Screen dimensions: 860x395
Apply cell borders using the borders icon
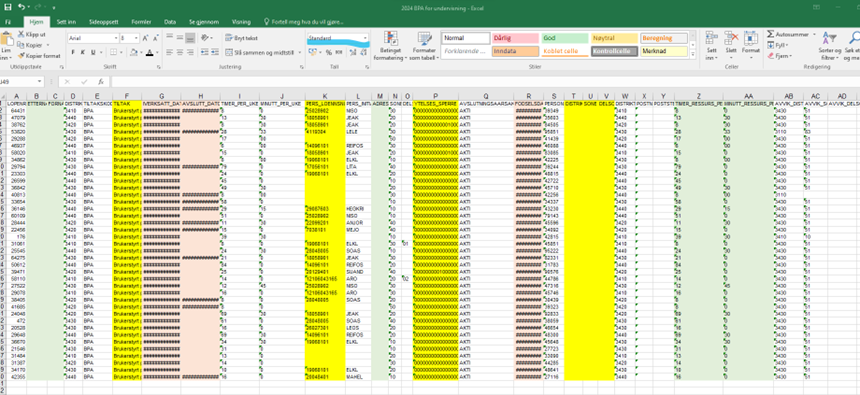pos(113,53)
